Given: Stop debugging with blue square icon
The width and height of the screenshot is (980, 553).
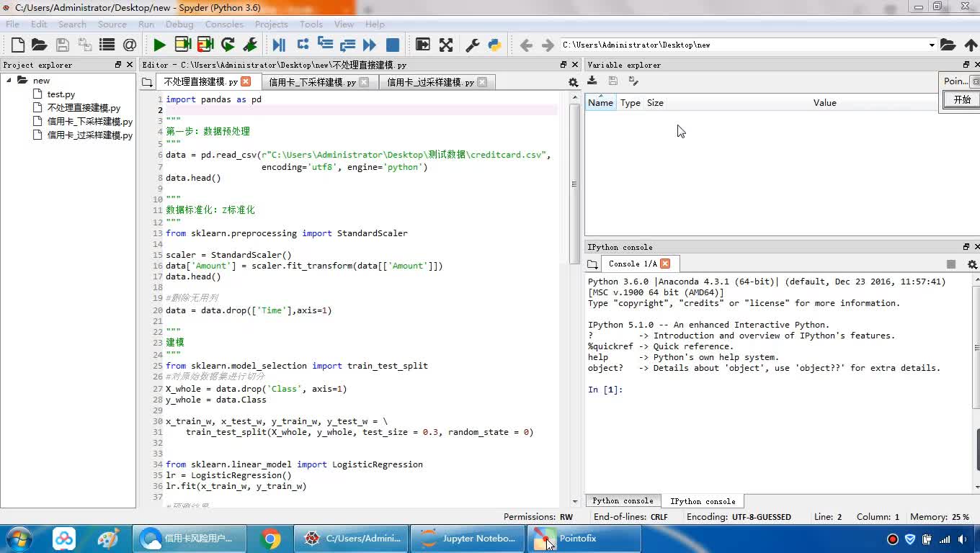Looking at the screenshot, I should tap(393, 45).
